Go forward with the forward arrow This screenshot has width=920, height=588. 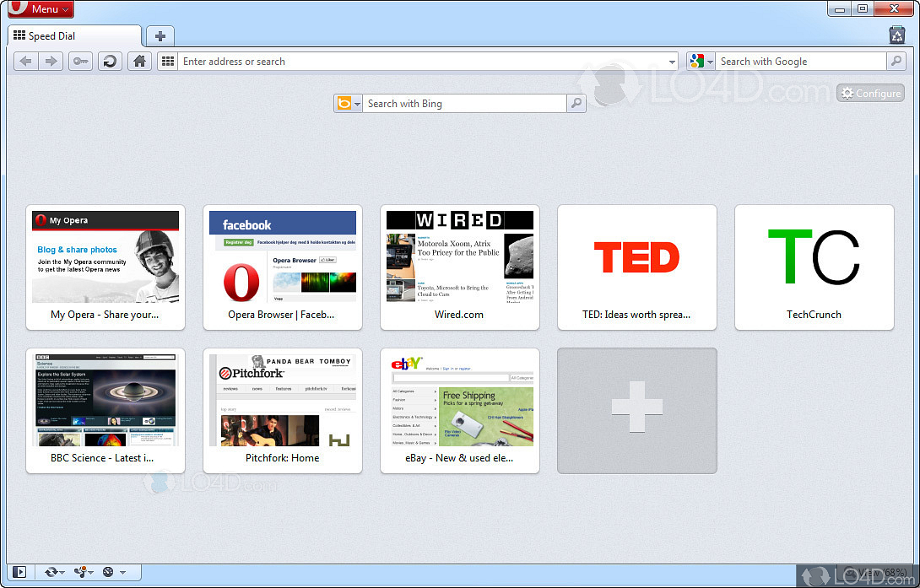[51, 61]
